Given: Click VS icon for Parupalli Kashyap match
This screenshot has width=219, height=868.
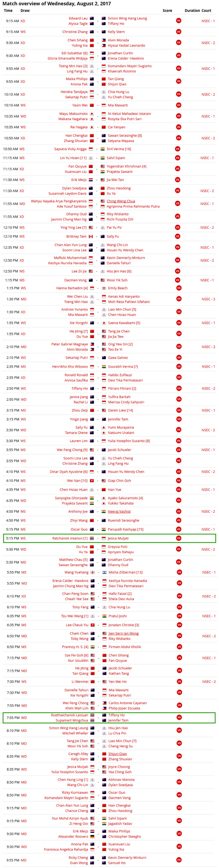Looking at the screenshot, I should [x=178, y=529].
